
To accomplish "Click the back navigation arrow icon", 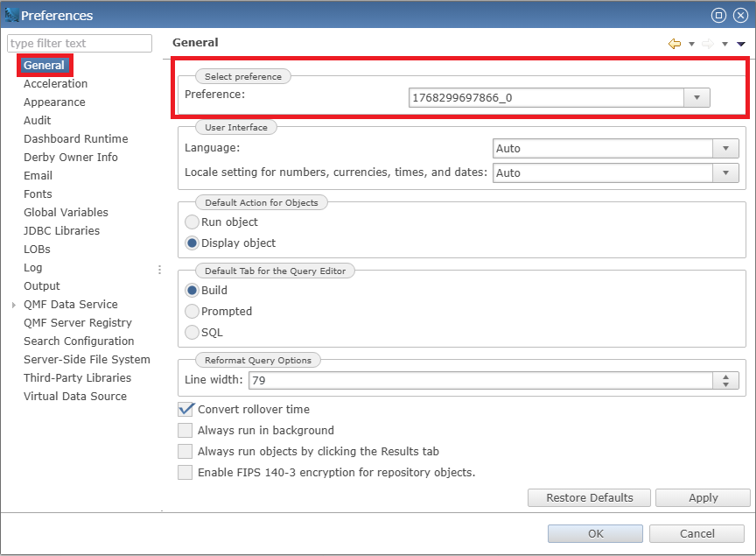I will click(675, 44).
